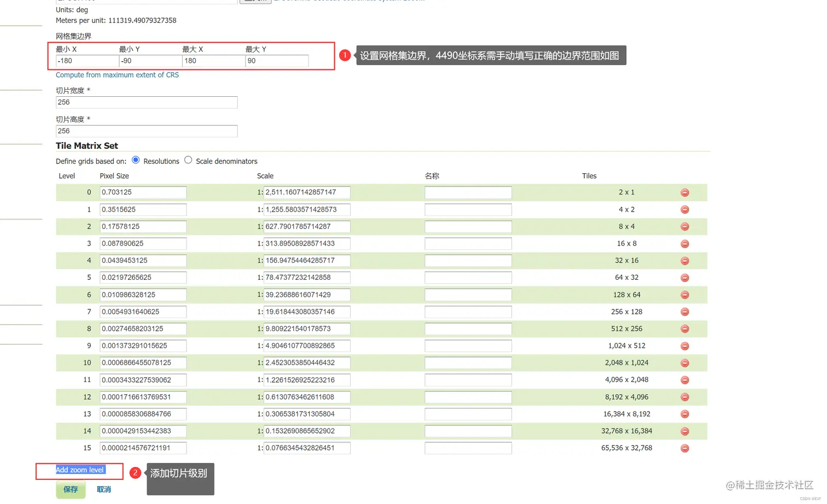
Task: Click Compute from maximum extent of CRS
Action: click(x=117, y=75)
